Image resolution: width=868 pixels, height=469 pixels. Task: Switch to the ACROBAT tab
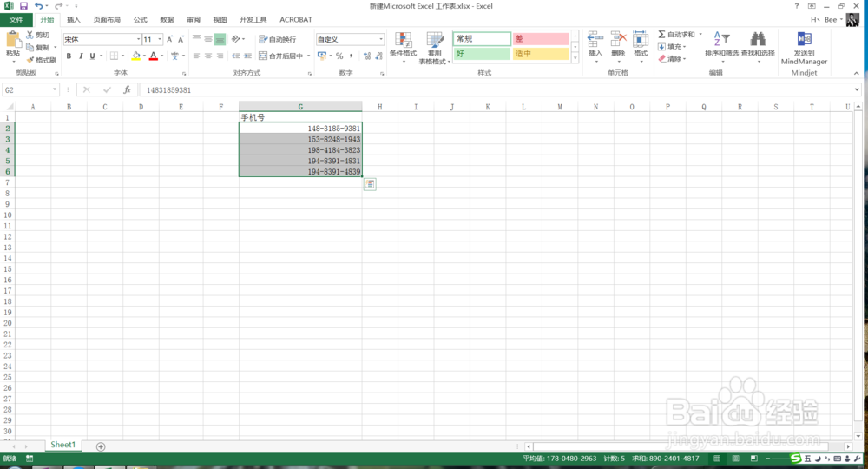click(296, 19)
